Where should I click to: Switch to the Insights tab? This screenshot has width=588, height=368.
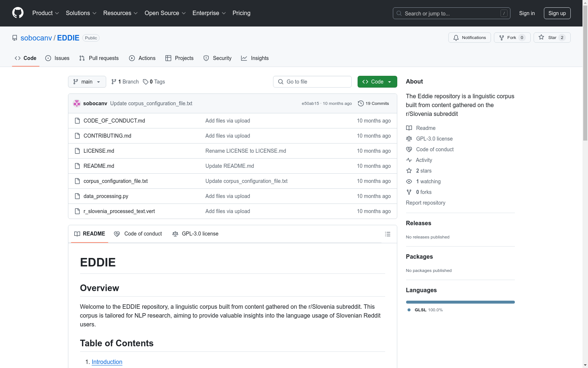pos(255,58)
